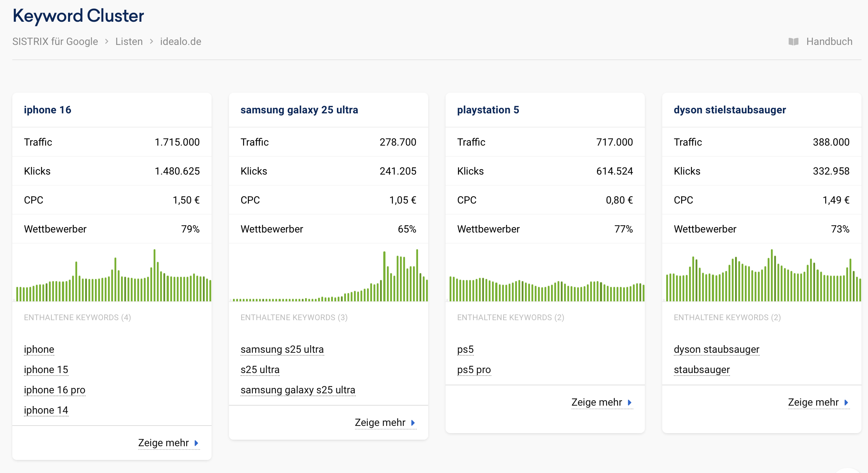Image resolution: width=868 pixels, height=473 pixels.
Task: Click keyword samsung galaxy s25 ultra
Action: 298,390
